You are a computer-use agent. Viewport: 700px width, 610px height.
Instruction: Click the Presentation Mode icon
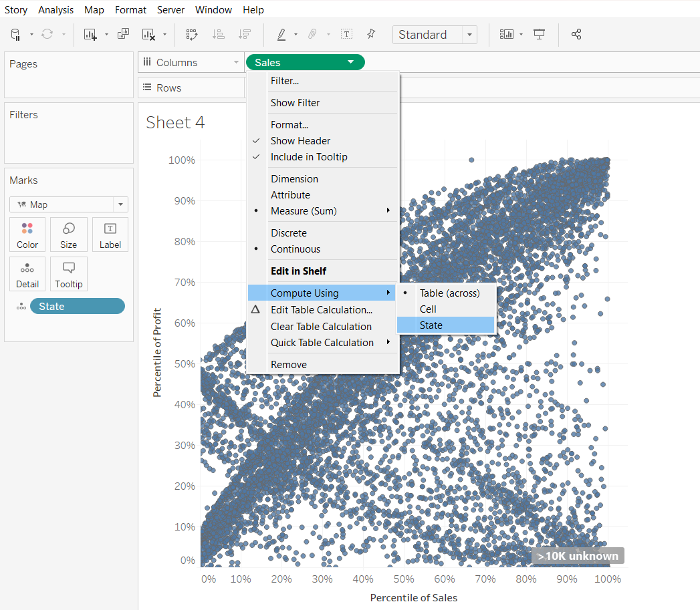[540, 35]
